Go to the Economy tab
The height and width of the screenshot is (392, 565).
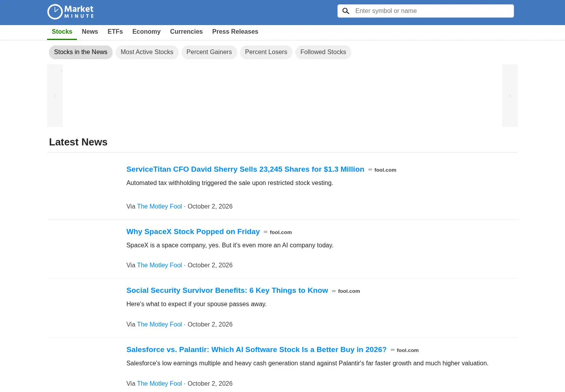coord(146,32)
